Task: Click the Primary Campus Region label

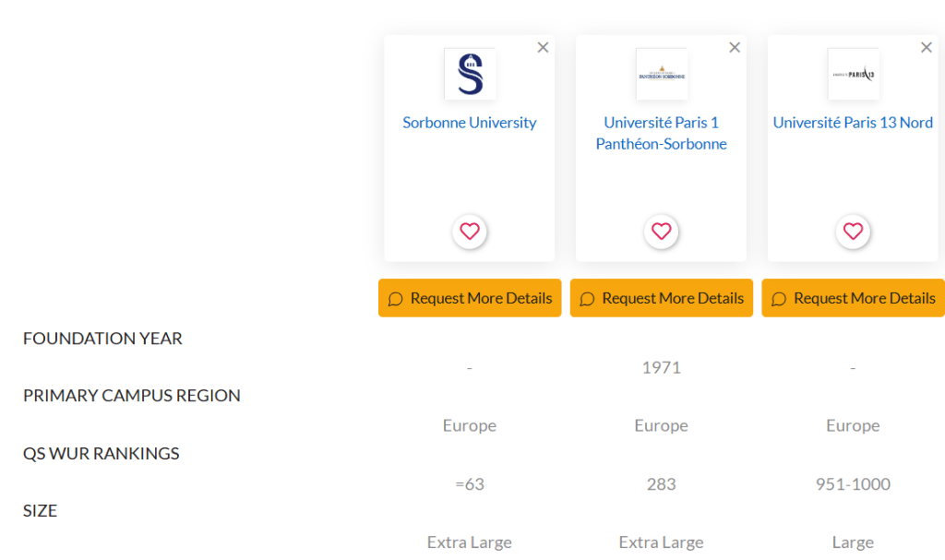Action: point(131,396)
